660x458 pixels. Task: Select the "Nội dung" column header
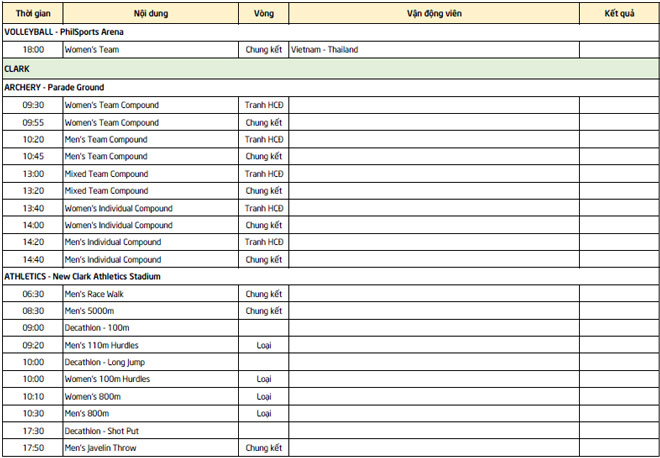(x=150, y=13)
